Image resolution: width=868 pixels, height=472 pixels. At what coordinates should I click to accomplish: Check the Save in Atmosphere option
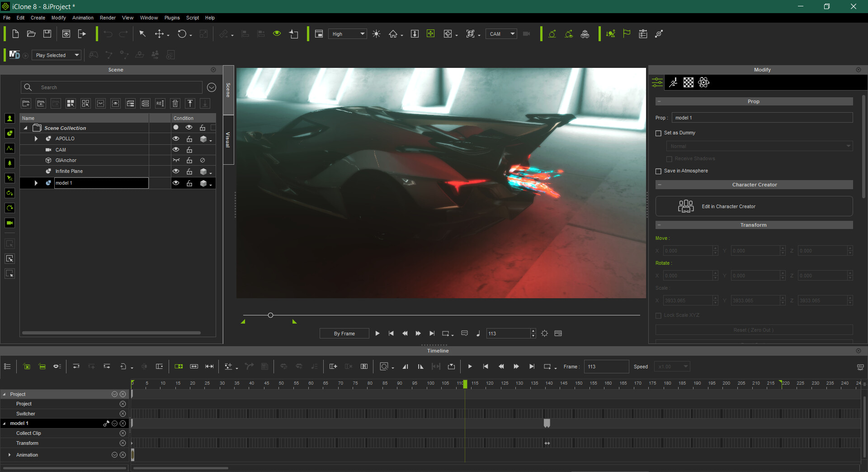click(658, 171)
